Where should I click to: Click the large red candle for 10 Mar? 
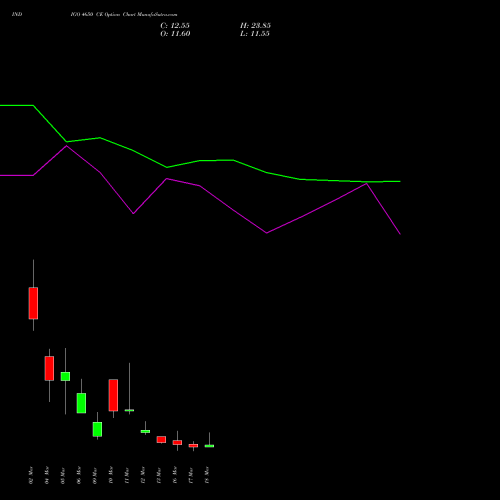[x=113, y=395]
